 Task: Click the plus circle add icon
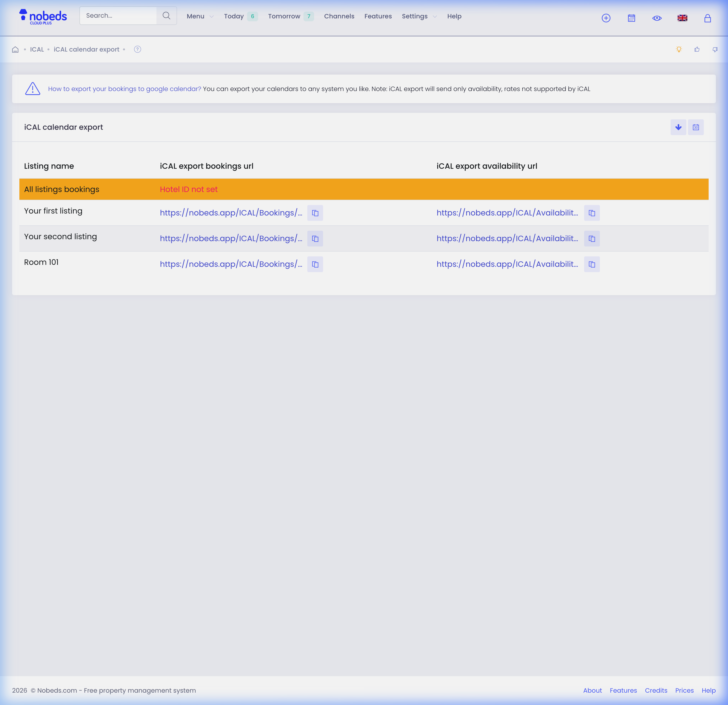tap(606, 18)
